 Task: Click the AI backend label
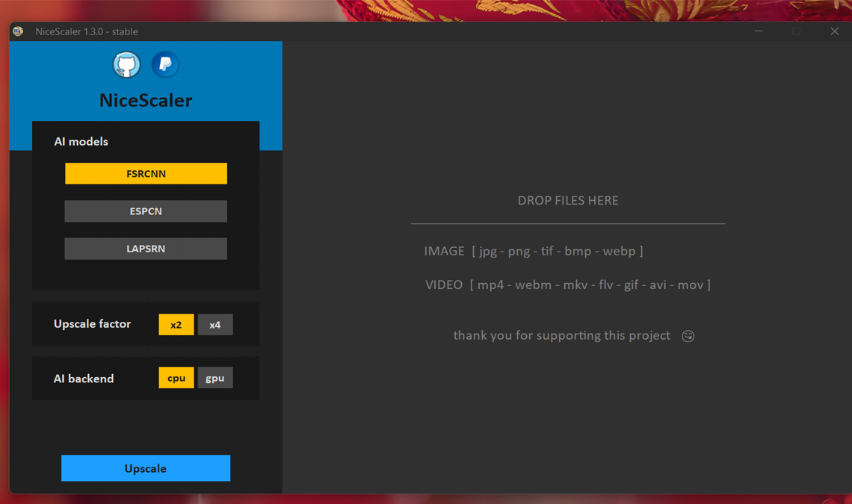(84, 379)
